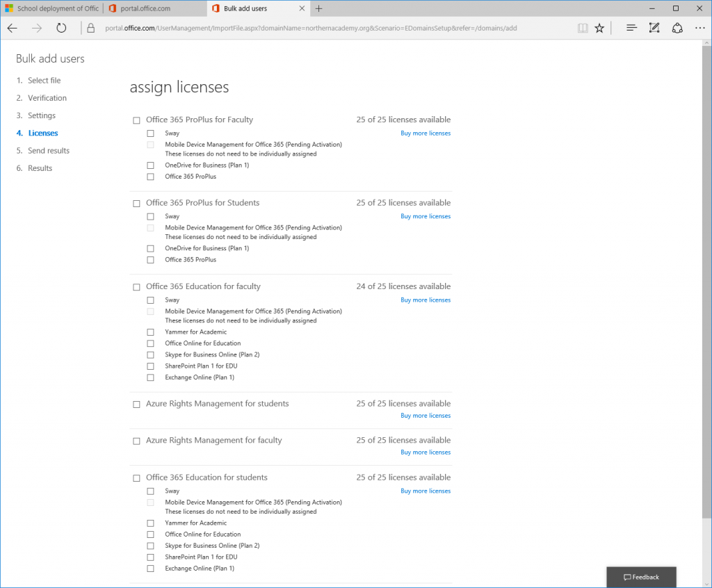The height and width of the screenshot is (588, 712).
Task: Check Office Online for Education under students
Action: [150, 534]
